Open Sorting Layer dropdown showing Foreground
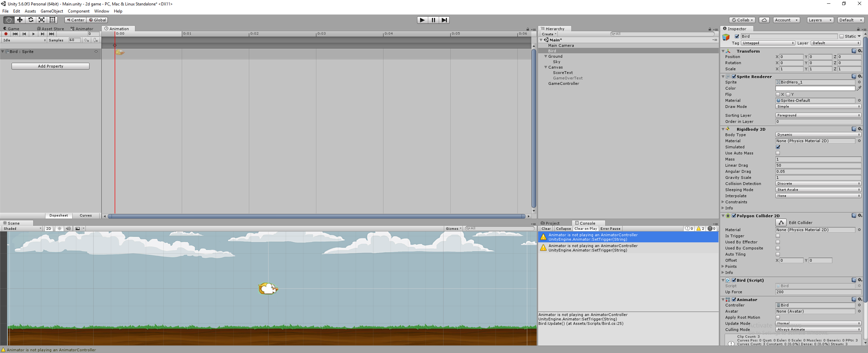The image size is (868, 353). pyautogui.click(x=818, y=115)
